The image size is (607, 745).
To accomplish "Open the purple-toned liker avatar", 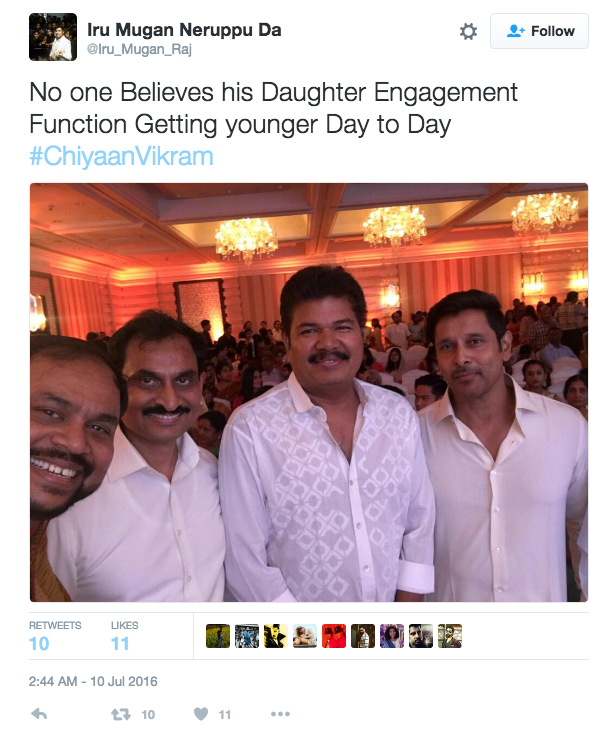I will pyautogui.click(x=392, y=636).
